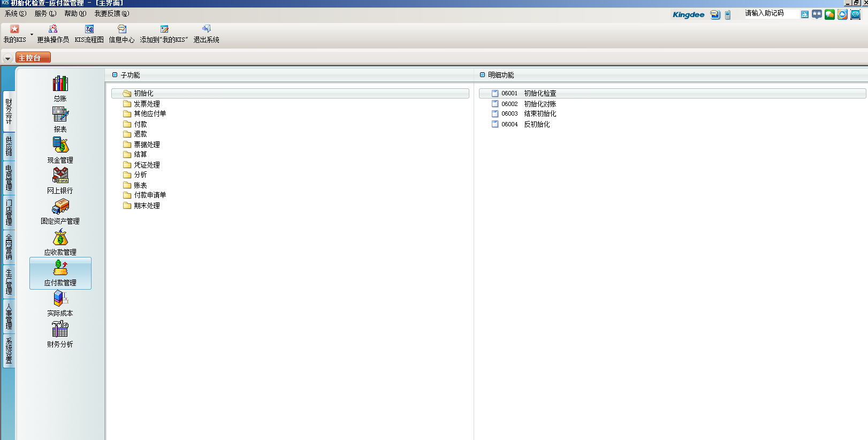Screen dimensions: 868x440
Task: Switch to 系统设置 side tab
Action: click(9, 351)
